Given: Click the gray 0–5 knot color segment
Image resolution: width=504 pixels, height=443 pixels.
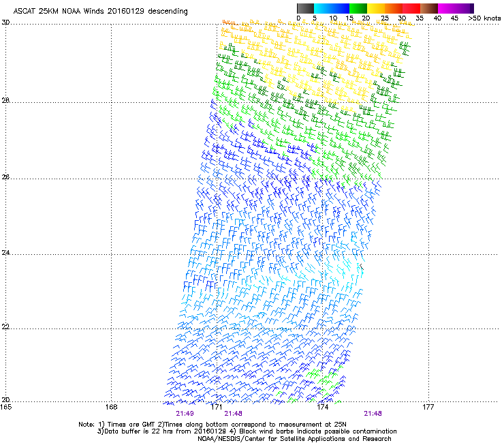Looking at the screenshot, I should pyautogui.click(x=305, y=8).
